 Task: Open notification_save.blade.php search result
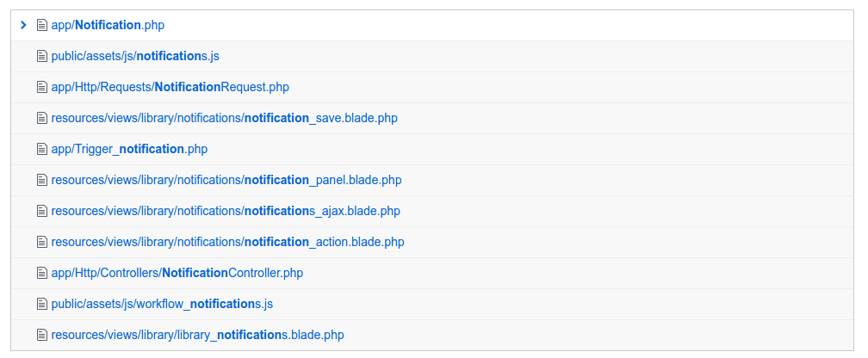pyautogui.click(x=224, y=119)
